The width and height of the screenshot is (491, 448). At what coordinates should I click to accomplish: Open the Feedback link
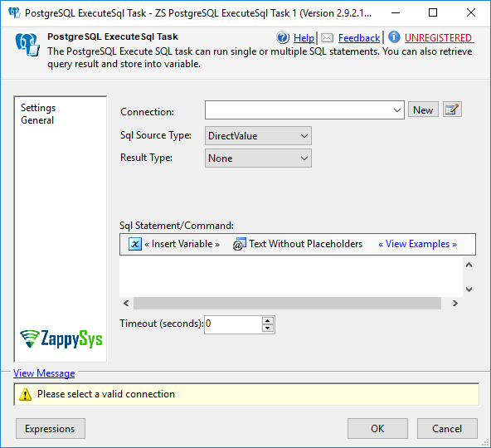pyautogui.click(x=359, y=38)
